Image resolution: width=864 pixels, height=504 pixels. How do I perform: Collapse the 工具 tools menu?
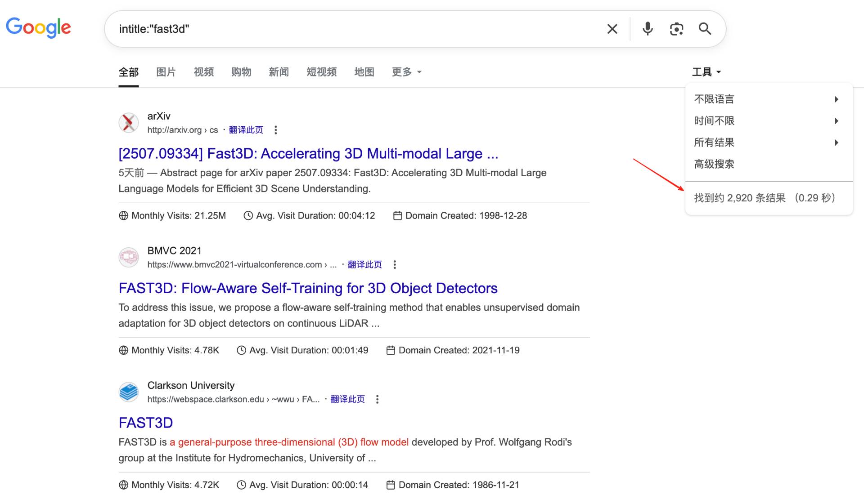click(706, 72)
